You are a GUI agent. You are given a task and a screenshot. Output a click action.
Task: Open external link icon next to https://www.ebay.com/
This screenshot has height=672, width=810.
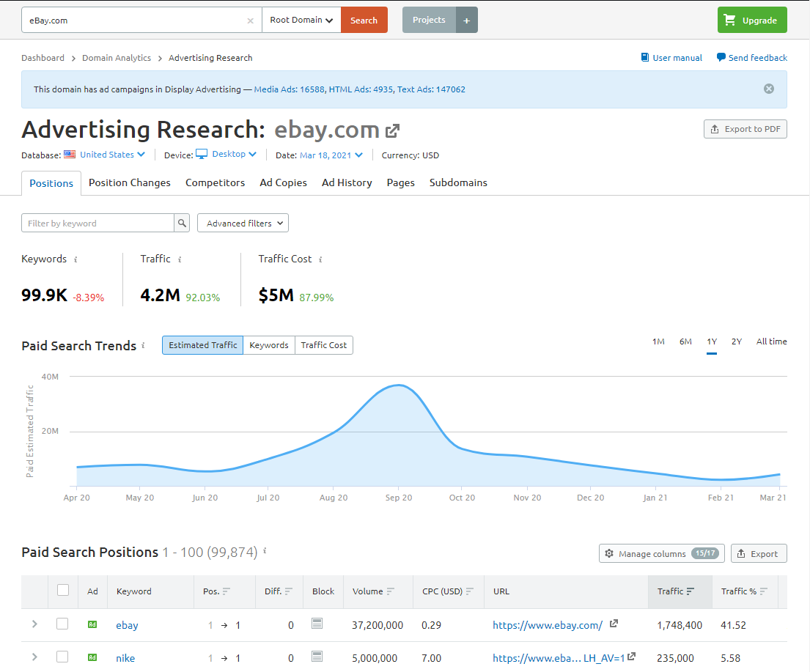tap(614, 624)
